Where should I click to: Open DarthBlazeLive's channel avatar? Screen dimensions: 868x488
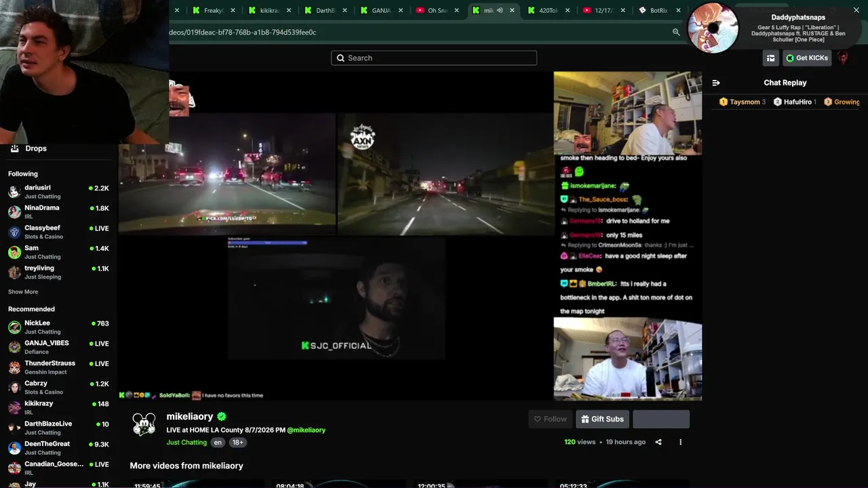point(14,428)
